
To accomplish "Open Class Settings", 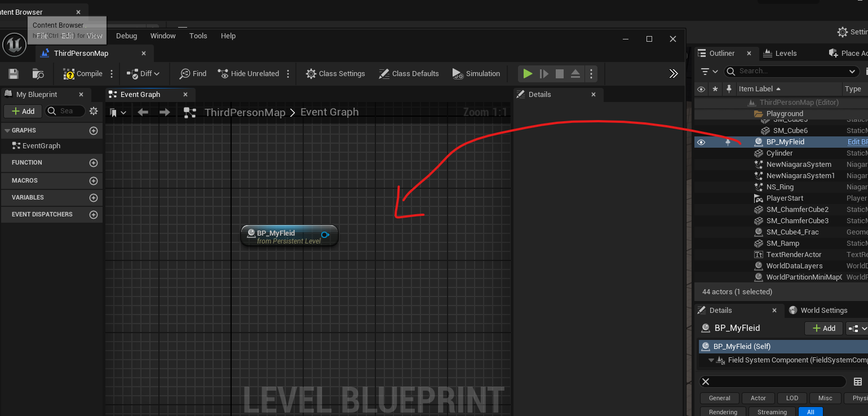I will point(335,74).
